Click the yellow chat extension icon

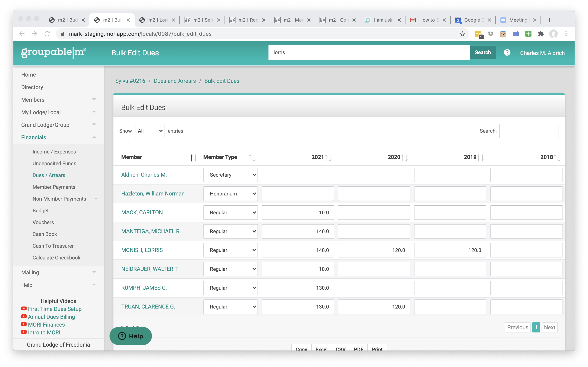click(478, 34)
